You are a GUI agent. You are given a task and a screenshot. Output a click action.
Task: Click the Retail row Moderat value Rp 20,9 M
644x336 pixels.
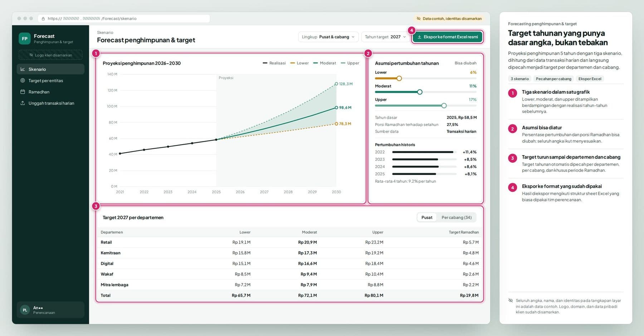[x=307, y=242]
